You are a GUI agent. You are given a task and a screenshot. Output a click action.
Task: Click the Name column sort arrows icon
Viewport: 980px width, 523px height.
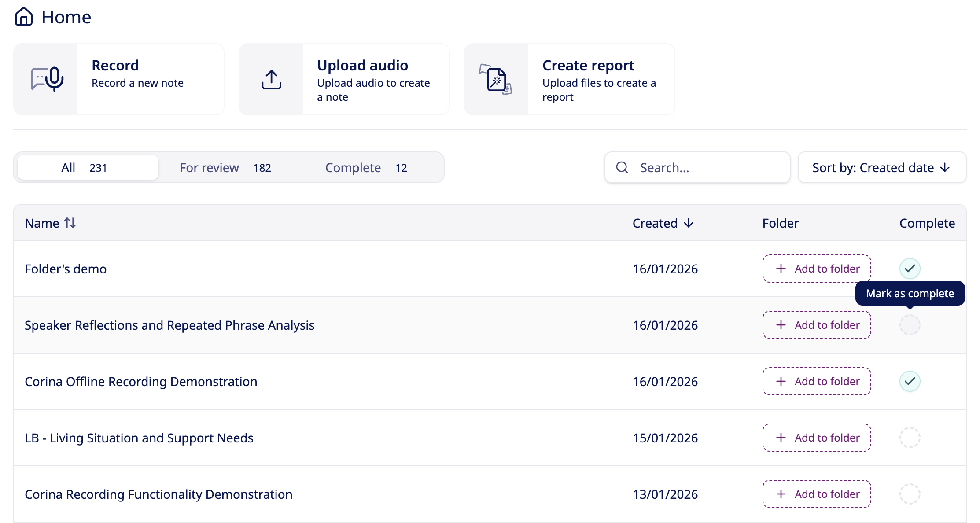70,223
